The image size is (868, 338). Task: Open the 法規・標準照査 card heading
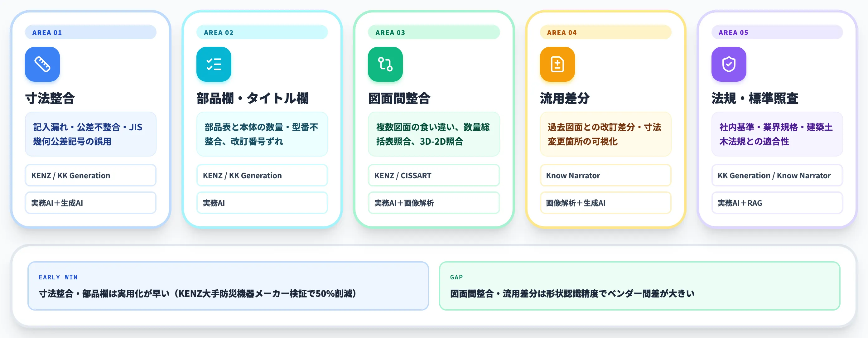pyautogui.click(x=755, y=99)
